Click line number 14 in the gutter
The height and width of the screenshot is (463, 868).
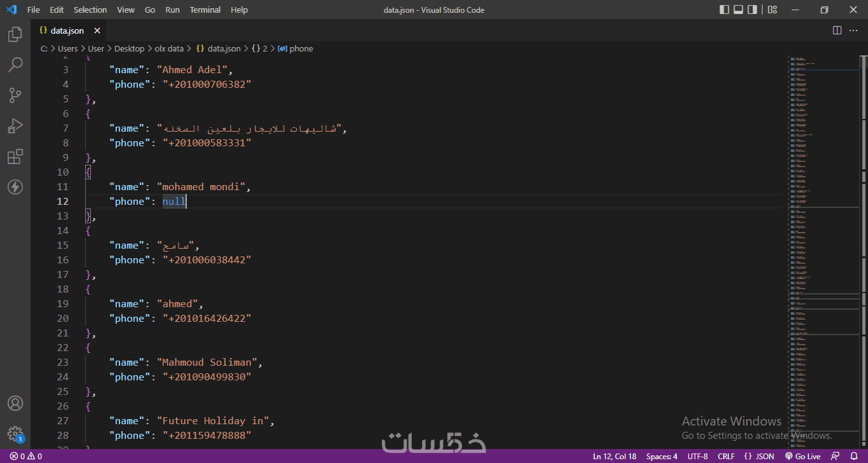[63, 231]
